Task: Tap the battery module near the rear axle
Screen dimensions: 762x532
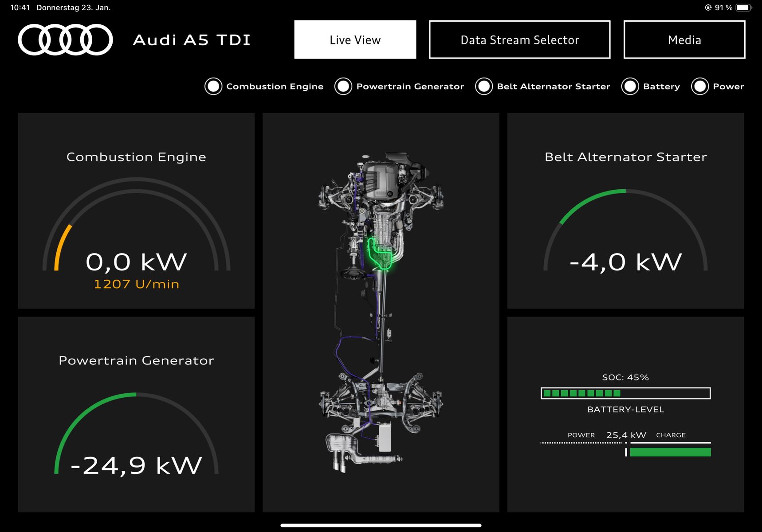Action: [385, 437]
